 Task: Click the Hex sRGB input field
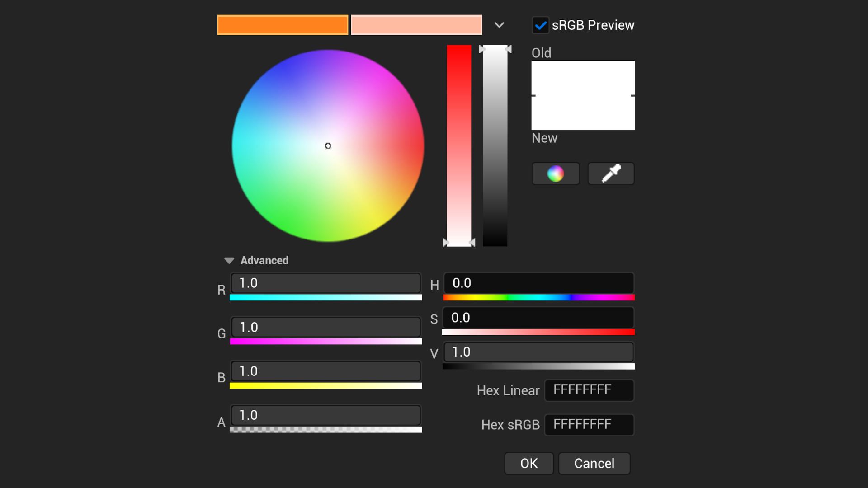[x=589, y=425]
